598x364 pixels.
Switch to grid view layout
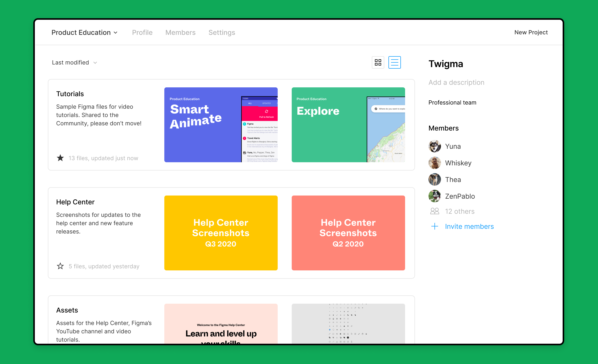click(378, 62)
